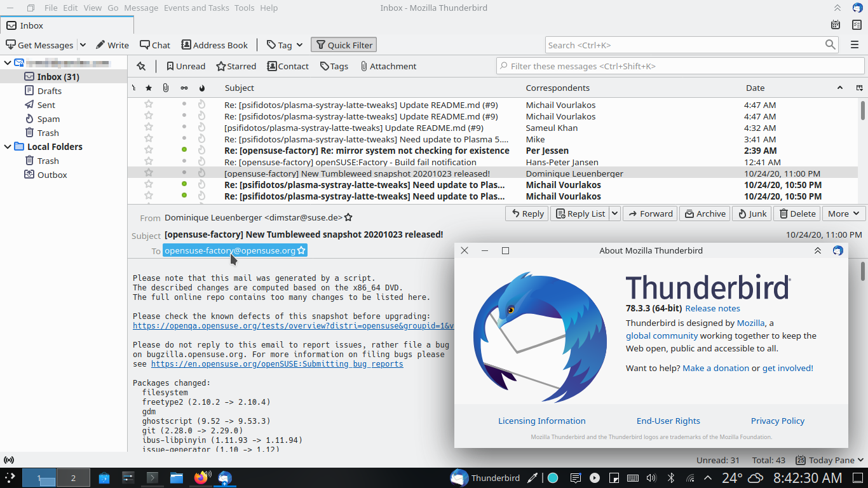The image size is (868, 488).
Task: Open the Tasks tab icon
Action: tap(857, 25)
